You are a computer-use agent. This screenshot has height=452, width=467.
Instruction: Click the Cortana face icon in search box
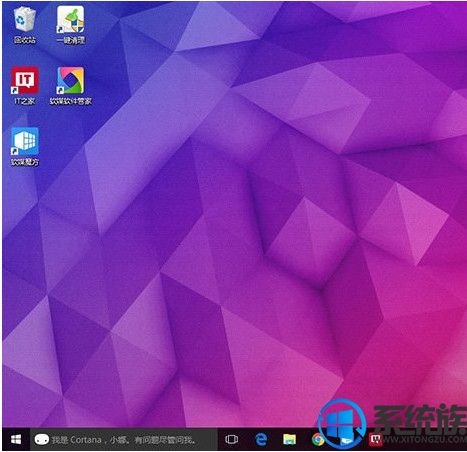pyautogui.click(x=42, y=440)
